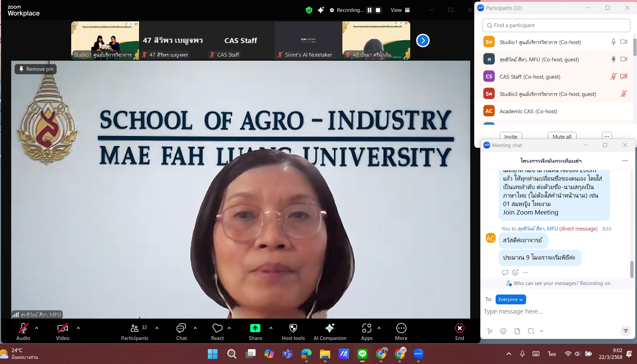Select Academic CAS (Co-host) participant row
637x364 pixels.
(554, 111)
